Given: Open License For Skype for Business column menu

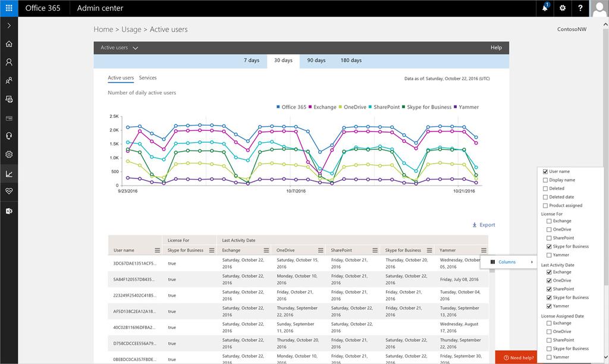Looking at the screenshot, I should click(212, 250).
